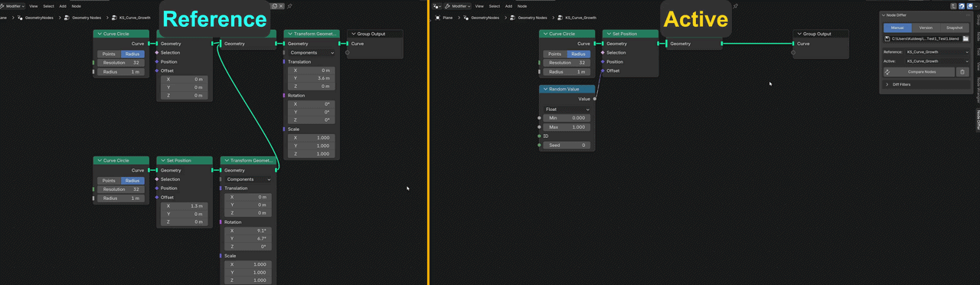This screenshot has height=285, width=980.
Task: Toggle the snapping magnet icon
Action: 962,6
